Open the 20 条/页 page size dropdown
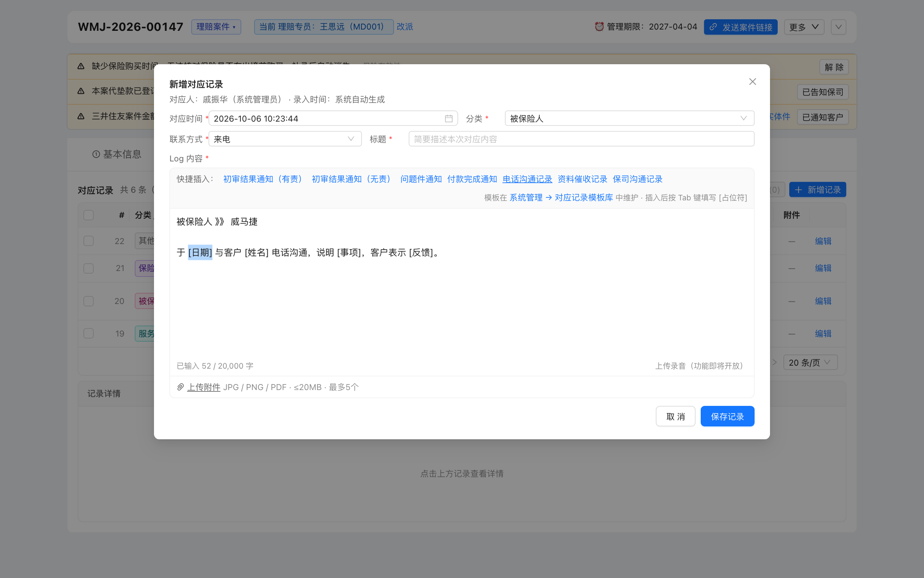 (x=810, y=362)
